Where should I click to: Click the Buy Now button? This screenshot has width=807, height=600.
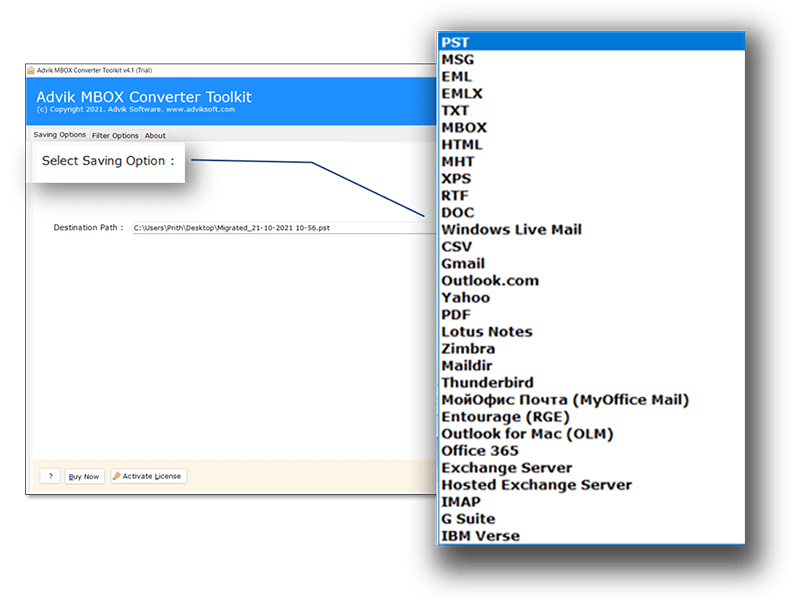point(84,477)
